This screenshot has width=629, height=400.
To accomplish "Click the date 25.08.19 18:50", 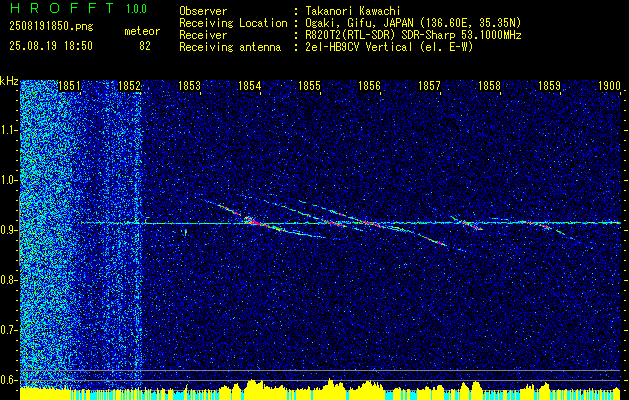I will [51, 46].
